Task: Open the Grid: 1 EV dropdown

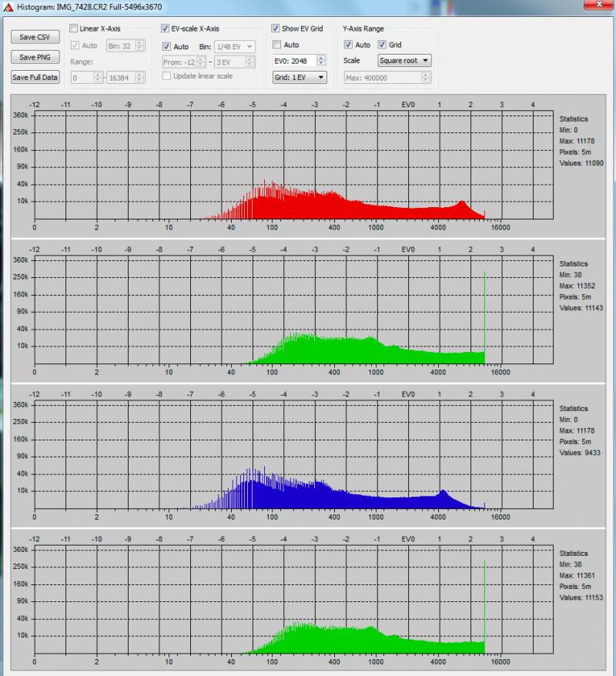Action: tap(300, 77)
